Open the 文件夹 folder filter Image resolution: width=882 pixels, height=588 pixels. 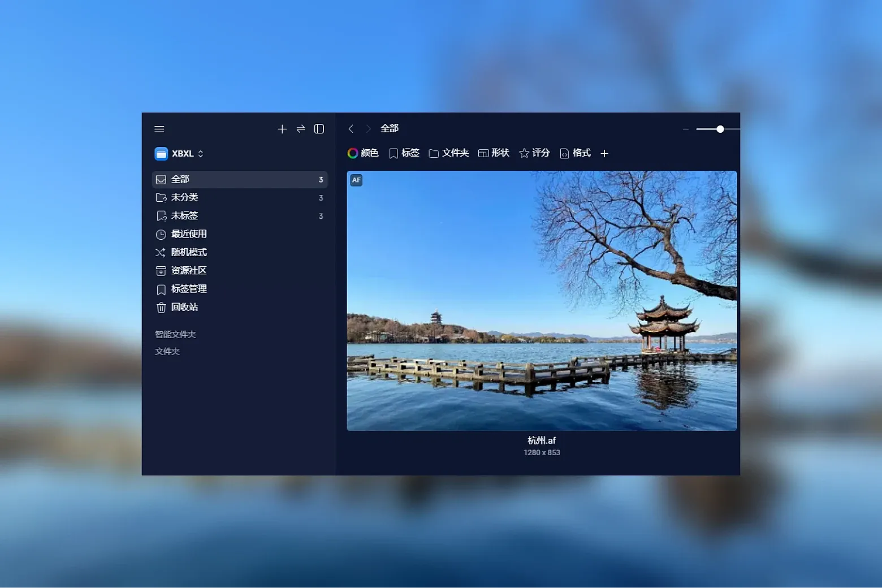click(x=449, y=153)
